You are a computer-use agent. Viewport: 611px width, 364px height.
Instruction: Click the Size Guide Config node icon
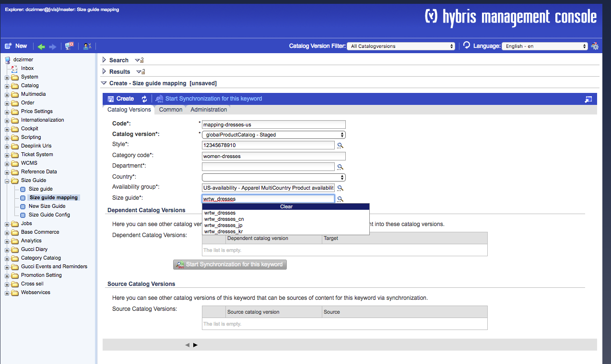[x=23, y=215]
